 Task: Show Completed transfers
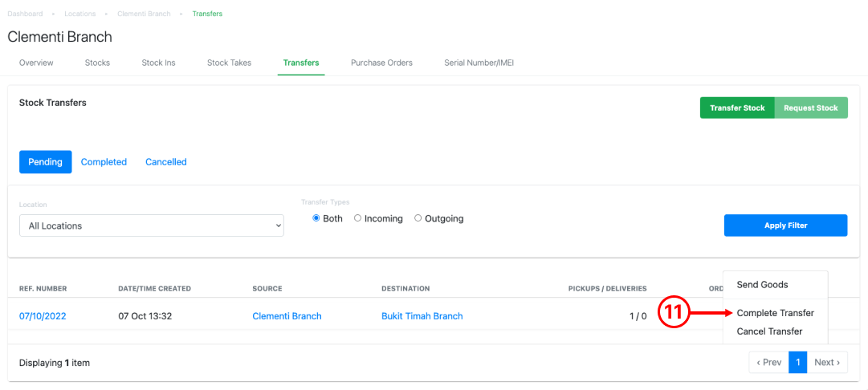pos(104,162)
